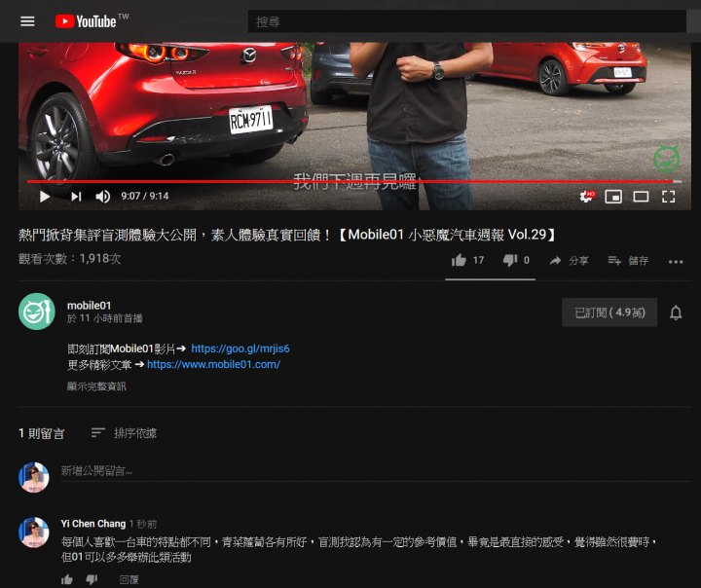The image size is (701, 588).
Task: Like Yi Chen Chang's comment
Action: tap(67, 580)
